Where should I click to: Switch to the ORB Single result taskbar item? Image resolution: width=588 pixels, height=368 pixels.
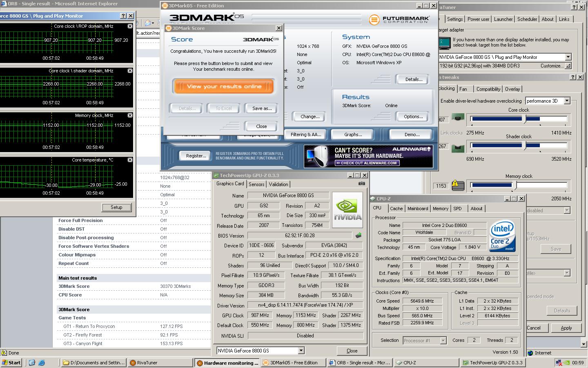(x=360, y=363)
